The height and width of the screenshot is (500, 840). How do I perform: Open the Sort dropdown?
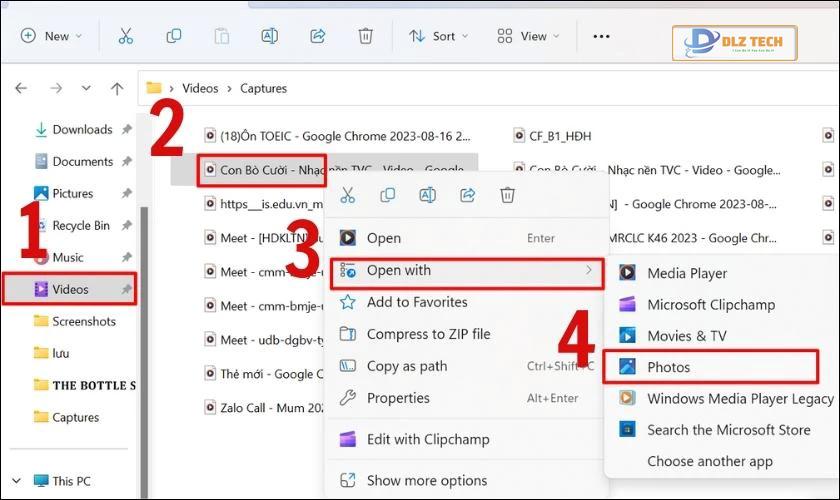tap(438, 36)
